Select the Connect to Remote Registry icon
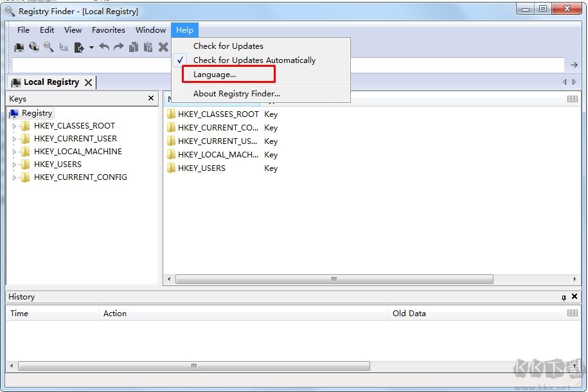The image size is (588, 392). click(33, 46)
